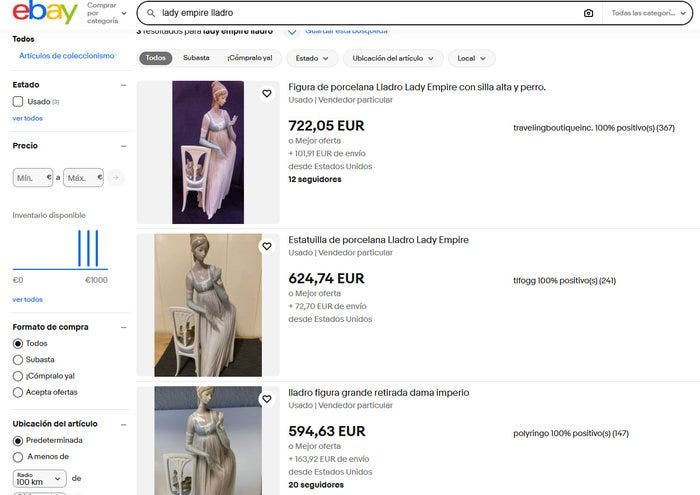The height and width of the screenshot is (495, 700).
Task: Click the 594,63 EUR price
Action: (327, 431)
